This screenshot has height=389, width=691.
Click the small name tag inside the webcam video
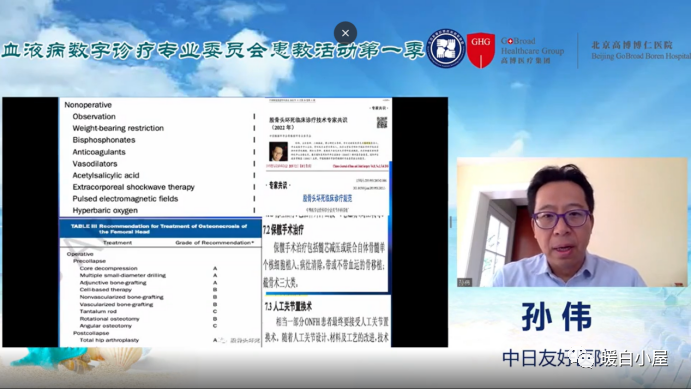[x=465, y=282]
